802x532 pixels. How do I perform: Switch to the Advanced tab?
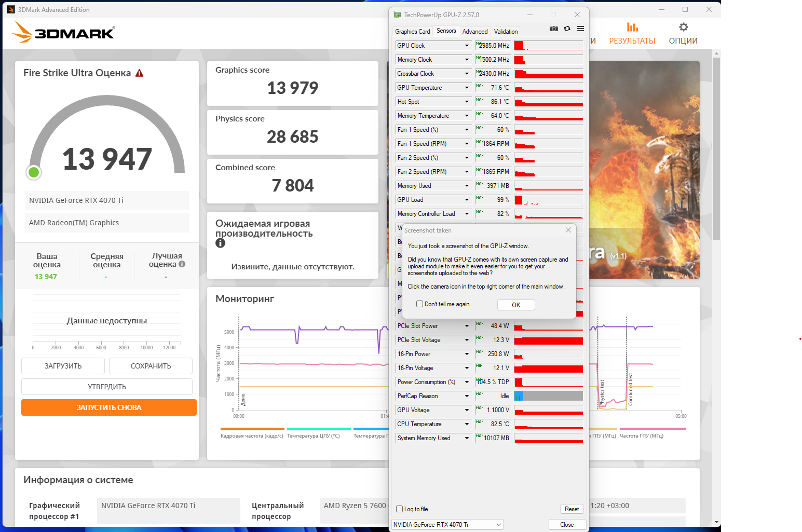(475, 32)
